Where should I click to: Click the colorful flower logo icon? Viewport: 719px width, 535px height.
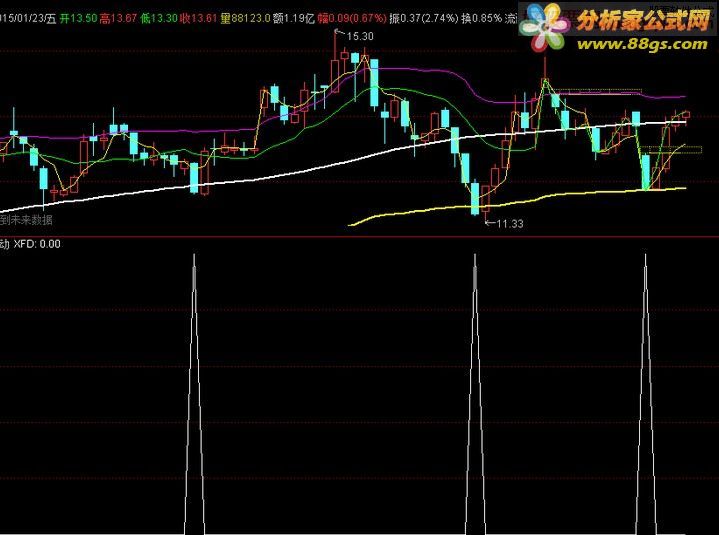point(547,27)
